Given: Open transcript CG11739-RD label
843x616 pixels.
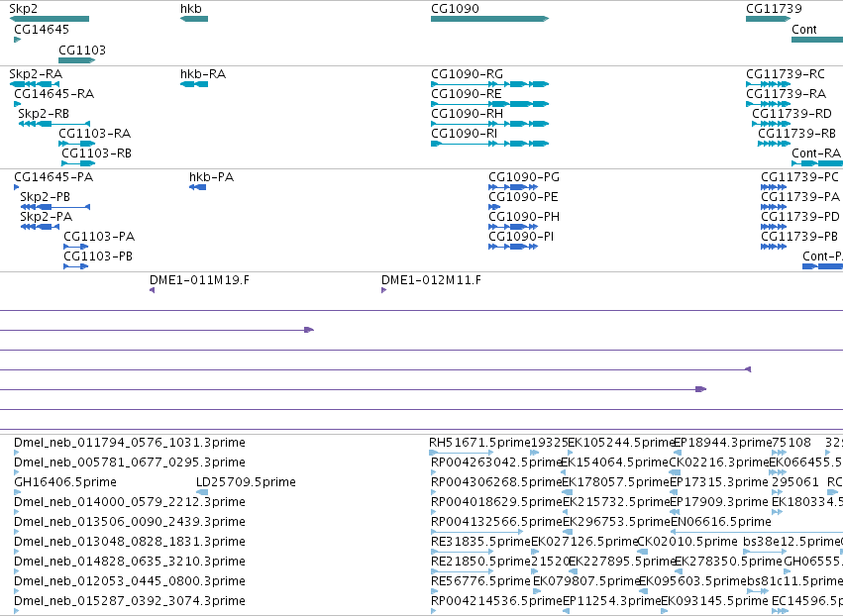Looking at the screenshot, I should point(791,114).
